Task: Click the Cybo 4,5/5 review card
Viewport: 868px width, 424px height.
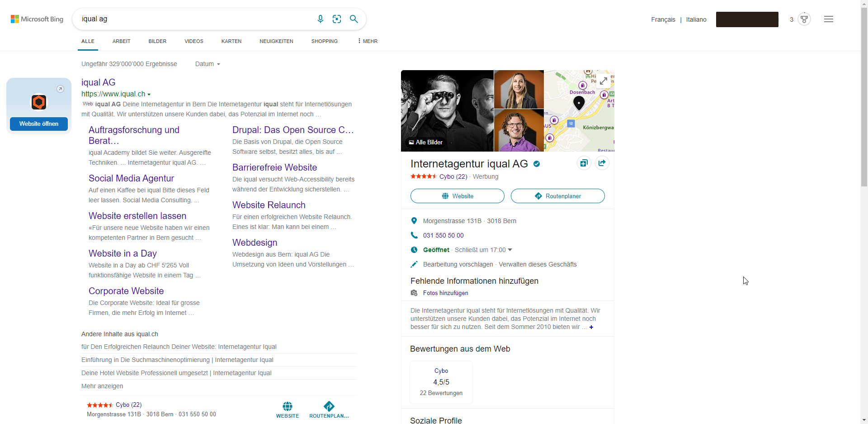Action: [441, 382]
